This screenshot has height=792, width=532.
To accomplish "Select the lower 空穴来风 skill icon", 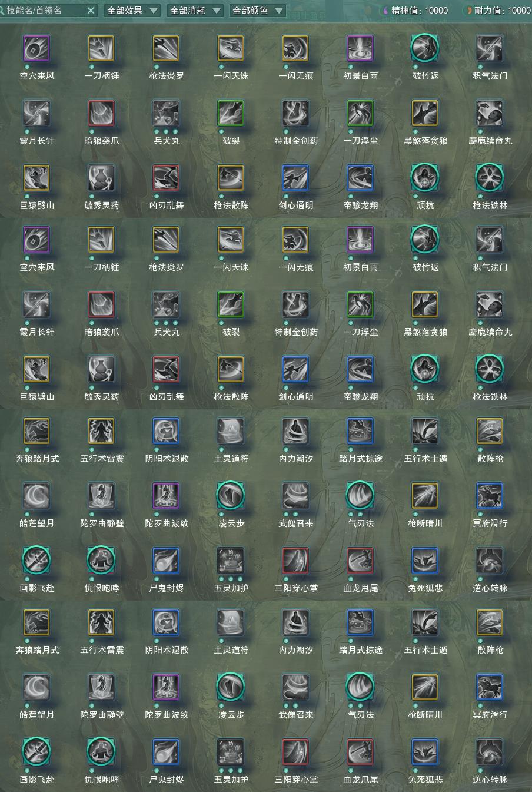I will [x=36, y=240].
